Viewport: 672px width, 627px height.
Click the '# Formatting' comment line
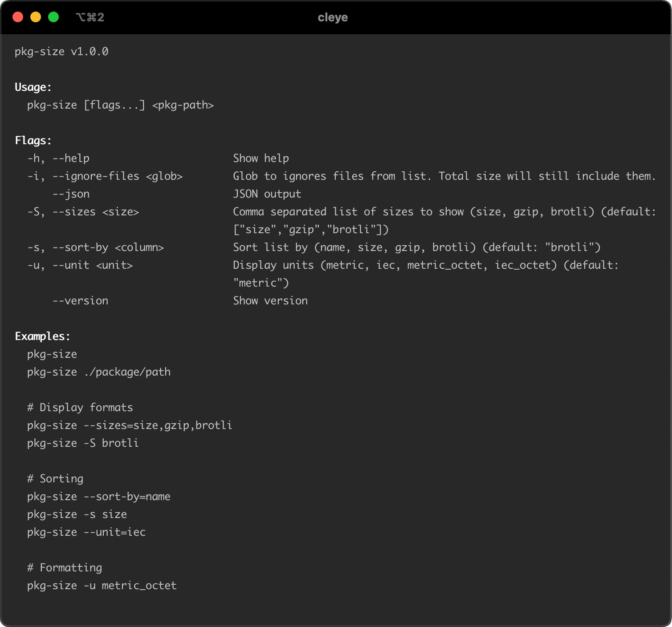pos(65,568)
